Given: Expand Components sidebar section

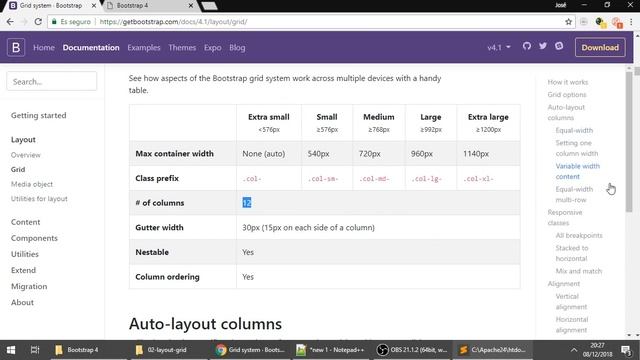Looking at the screenshot, I should 34,238.
